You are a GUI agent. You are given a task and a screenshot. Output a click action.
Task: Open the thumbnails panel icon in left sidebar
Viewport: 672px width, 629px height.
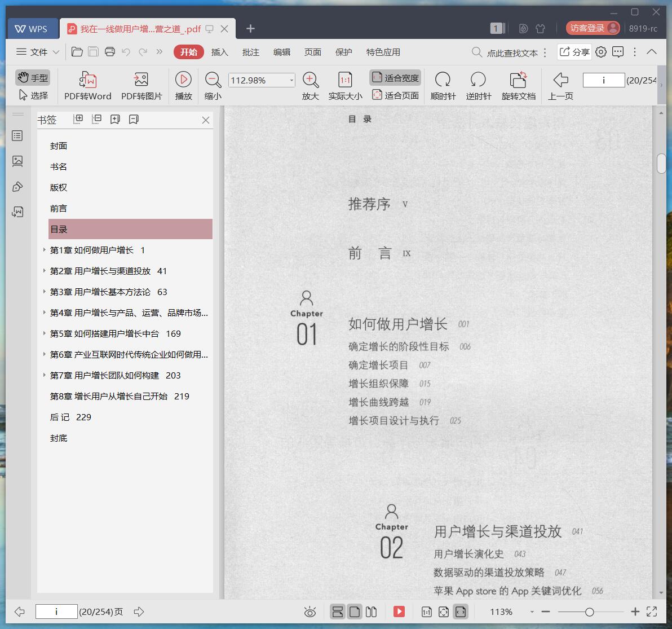click(17, 161)
